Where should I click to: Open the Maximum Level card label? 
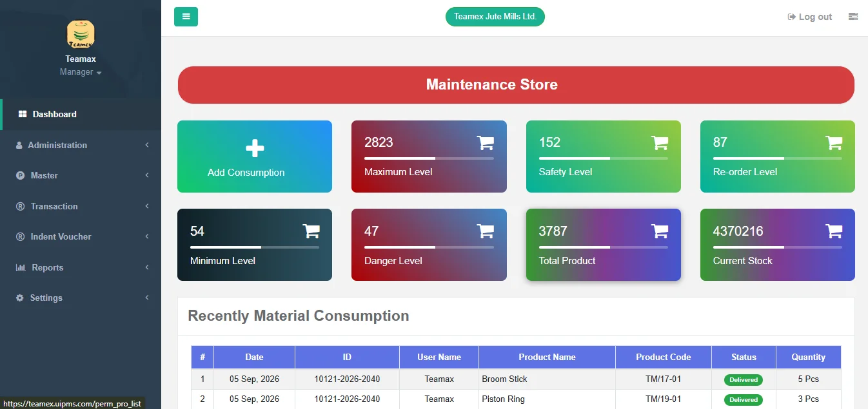[399, 172]
